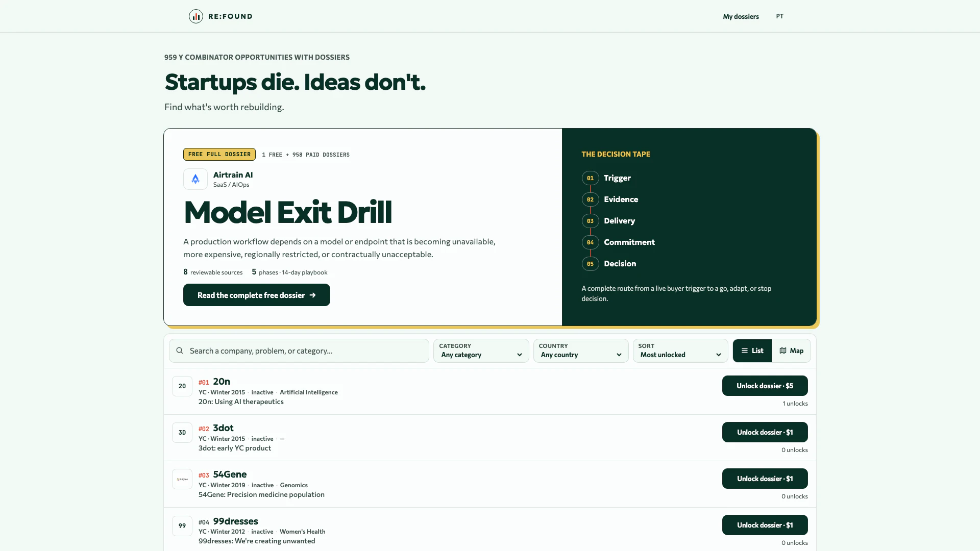Click the Airtrain AI company name

(233, 175)
